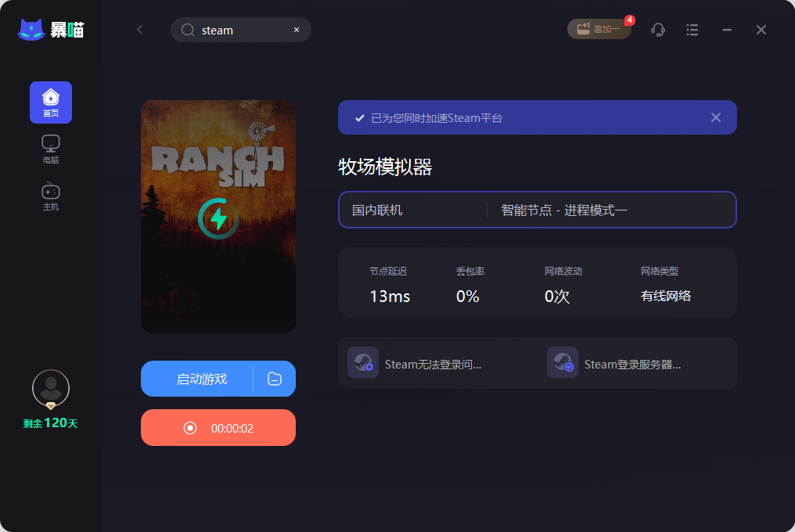
Task: Click the Steam settings gear icon tile
Action: point(363,362)
